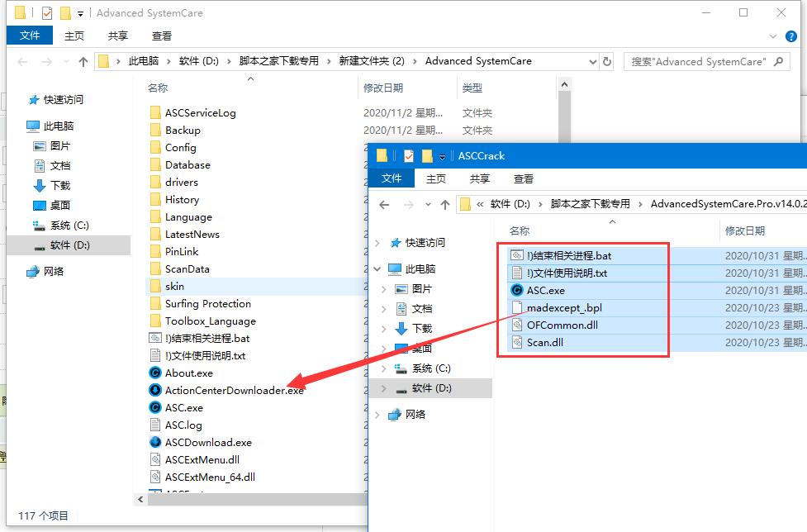Open recent locations dropdown in ASCCrack window
The width and height of the screenshot is (807, 532).
(428, 205)
